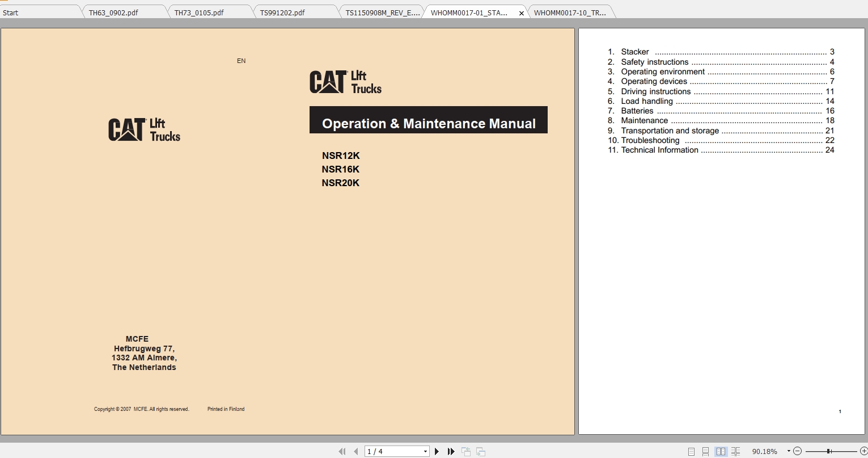Open the zoom level dropdown

pos(788,451)
